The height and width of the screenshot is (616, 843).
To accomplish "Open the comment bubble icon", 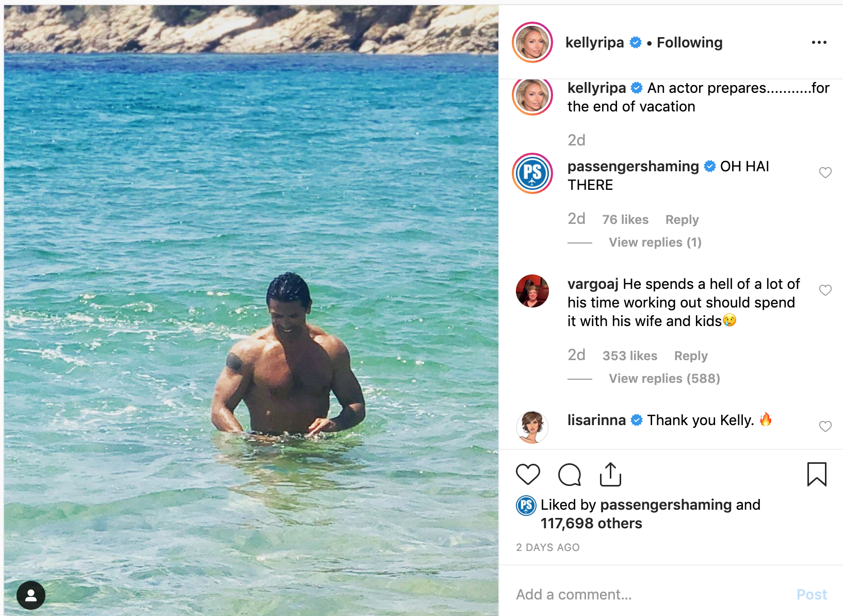I will [x=570, y=474].
